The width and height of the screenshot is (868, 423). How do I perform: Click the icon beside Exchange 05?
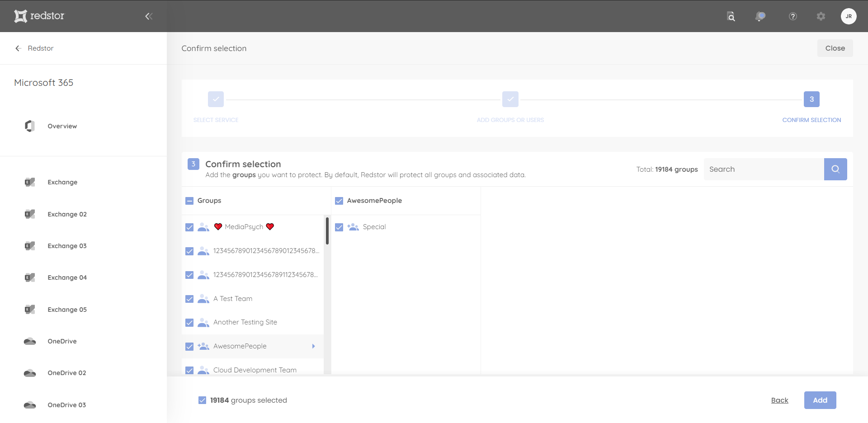[30, 310]
